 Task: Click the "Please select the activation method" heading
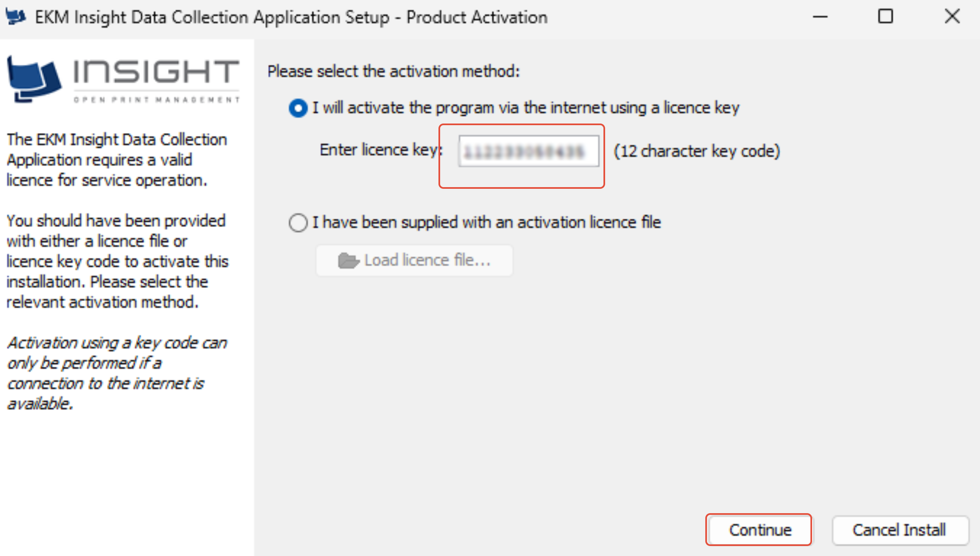393,72
